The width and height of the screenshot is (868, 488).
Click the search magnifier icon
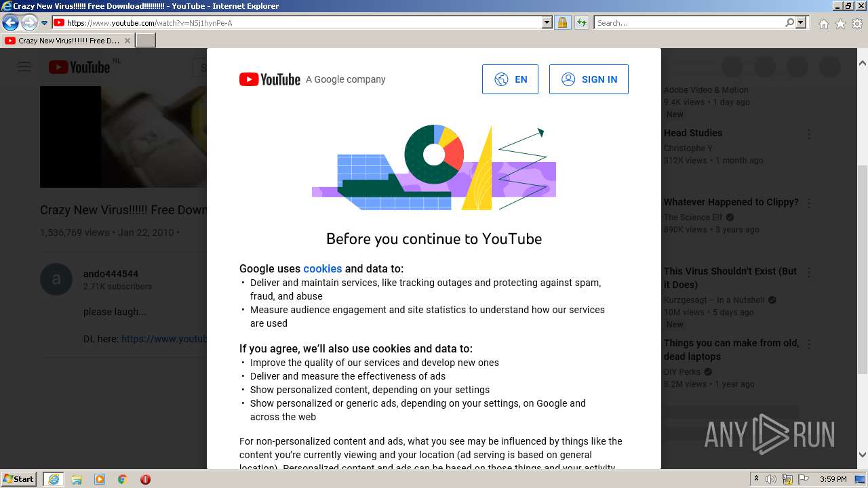coord(789,23)
